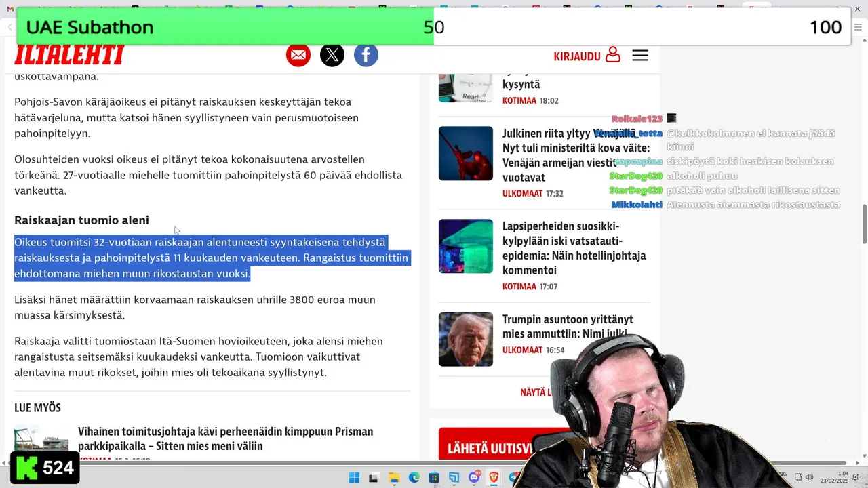Open the kylpylä article thumbnail image
The width and height of the screenshot is (868, 488).
[466, 246]
